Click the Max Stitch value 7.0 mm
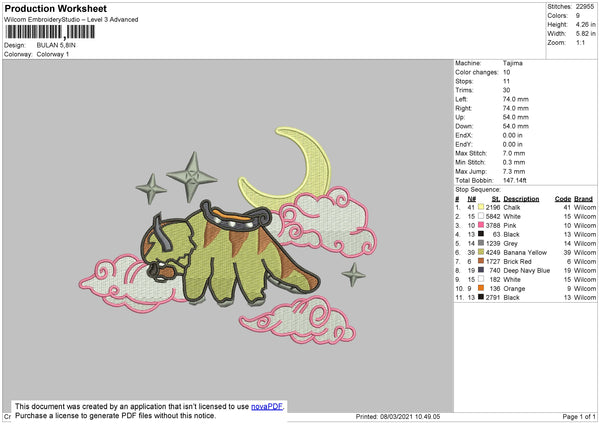 (x=514, y=153)
